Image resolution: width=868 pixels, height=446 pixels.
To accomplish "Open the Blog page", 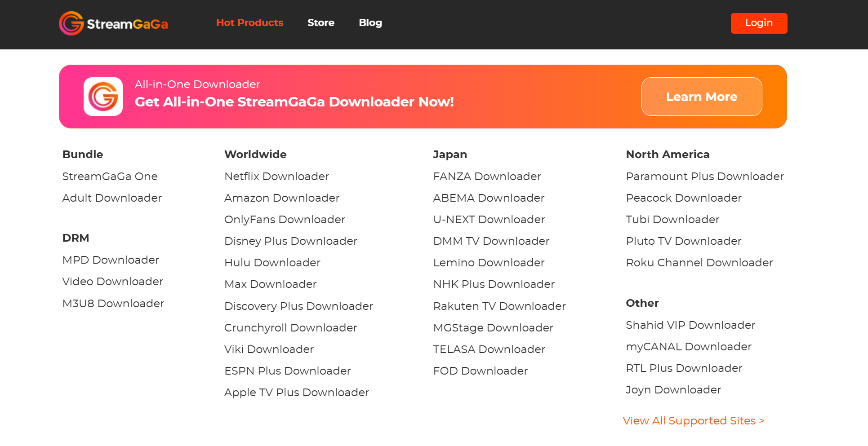I will (x=370, y=23).
